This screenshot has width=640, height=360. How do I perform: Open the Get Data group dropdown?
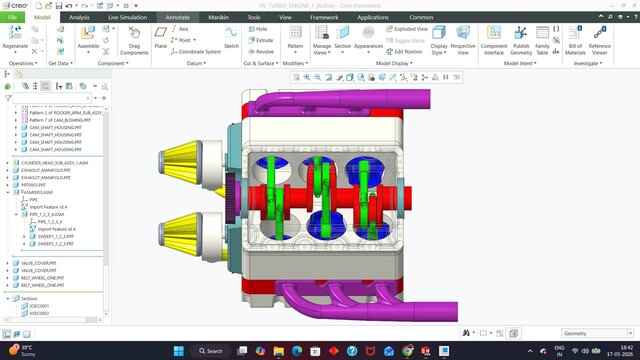click(x=61, y=63)
